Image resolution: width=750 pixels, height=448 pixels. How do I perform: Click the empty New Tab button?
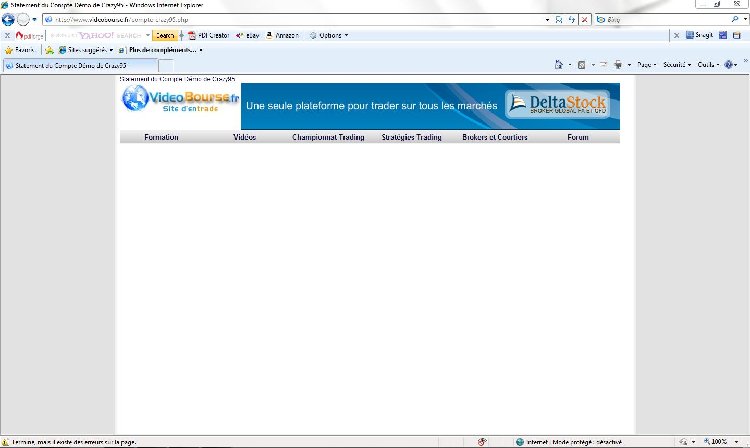(x=165, y=66)
